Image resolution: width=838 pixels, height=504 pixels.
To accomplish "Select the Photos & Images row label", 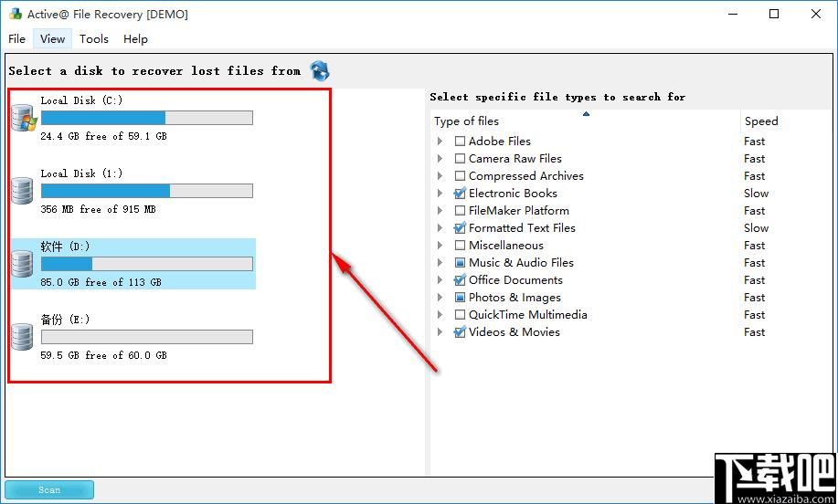I will [x=514, y=298].
